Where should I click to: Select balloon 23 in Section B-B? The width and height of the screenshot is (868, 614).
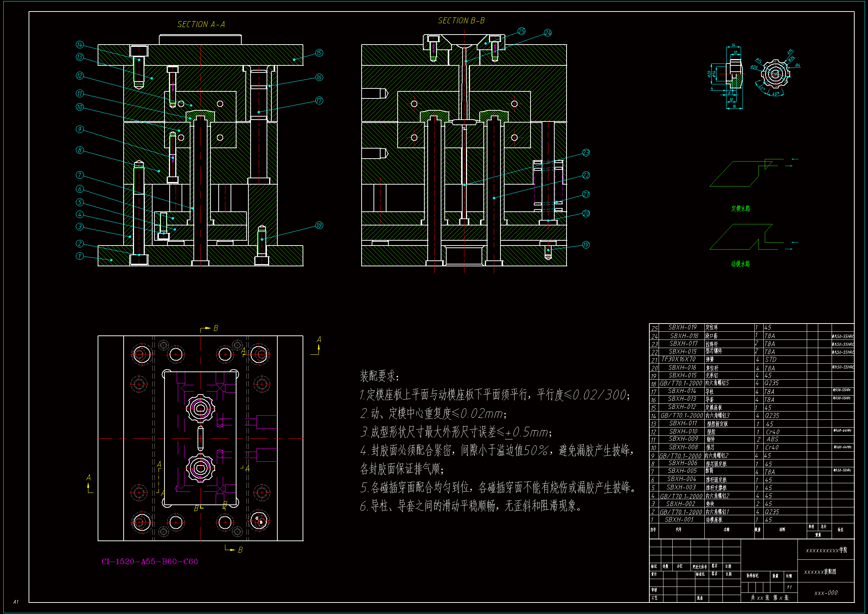585,153
